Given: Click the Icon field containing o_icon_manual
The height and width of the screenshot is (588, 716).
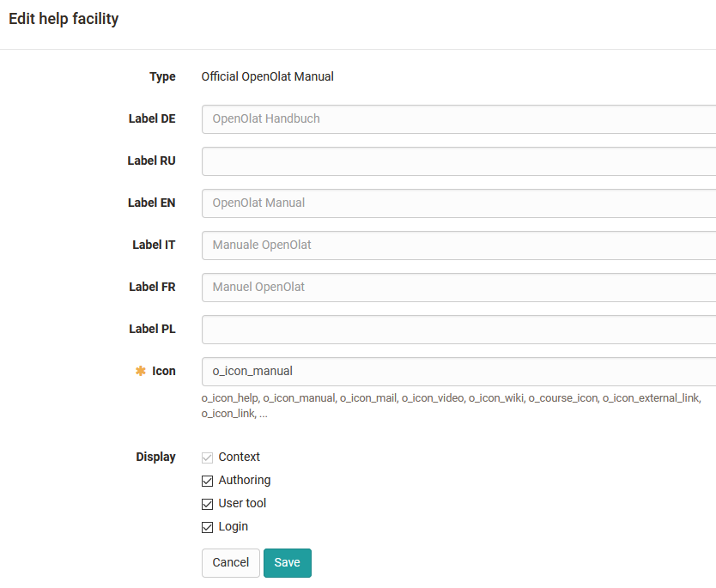Looking at the screenshot, I should click(459, 371).
